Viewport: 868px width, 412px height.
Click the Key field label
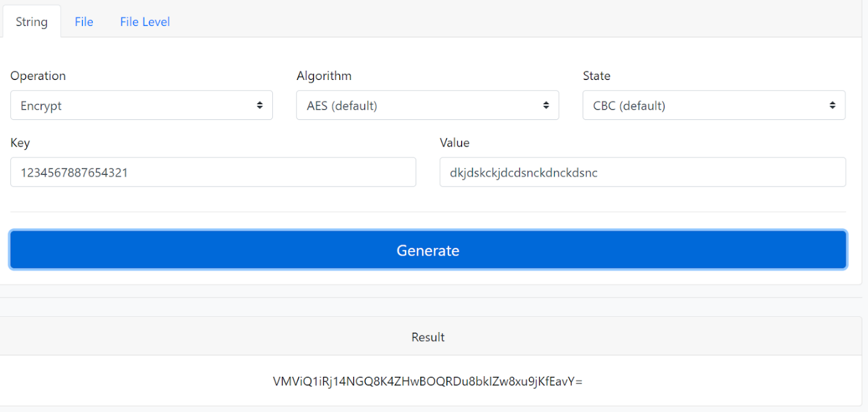click(20, 143)
